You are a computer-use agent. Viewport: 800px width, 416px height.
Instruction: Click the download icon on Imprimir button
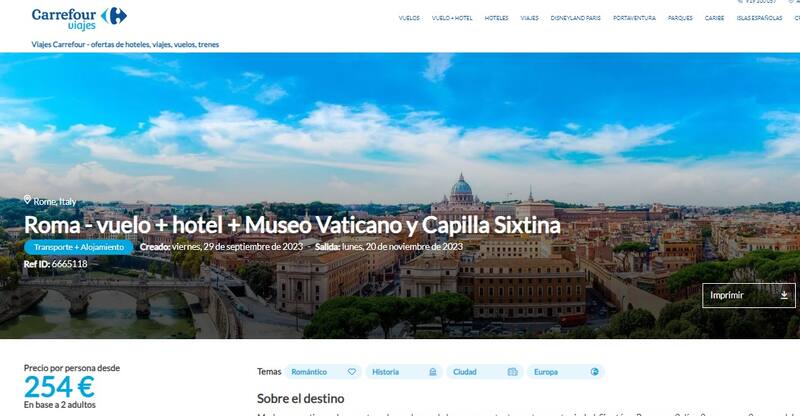point(784,295)
